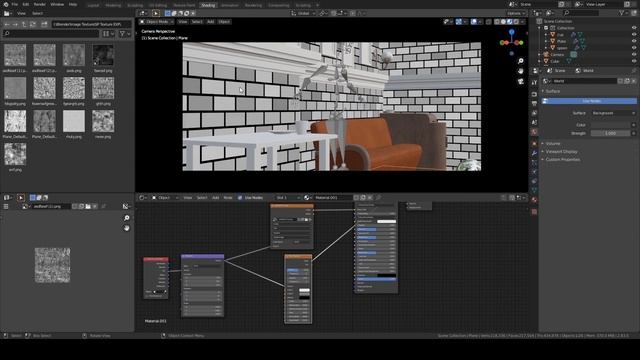This screenshot has width=640, height=360.
Task: Refresh the file browser list
Action: click(x=33, y=24)
